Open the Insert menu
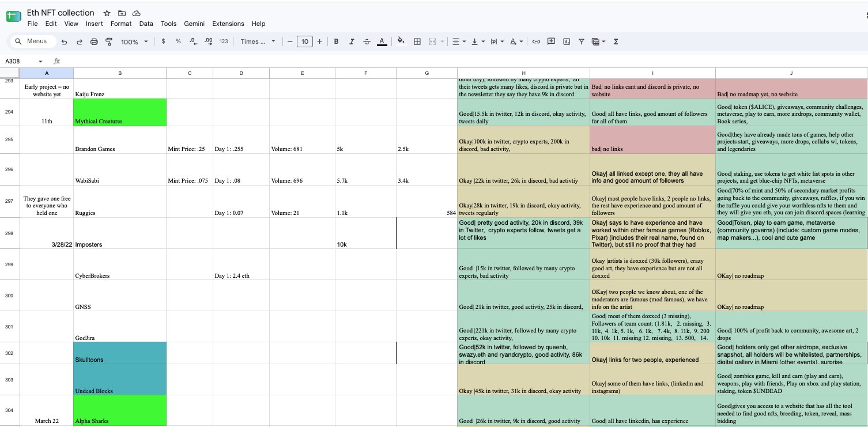Screen dimensions: 868x427 tap(95, 24)
